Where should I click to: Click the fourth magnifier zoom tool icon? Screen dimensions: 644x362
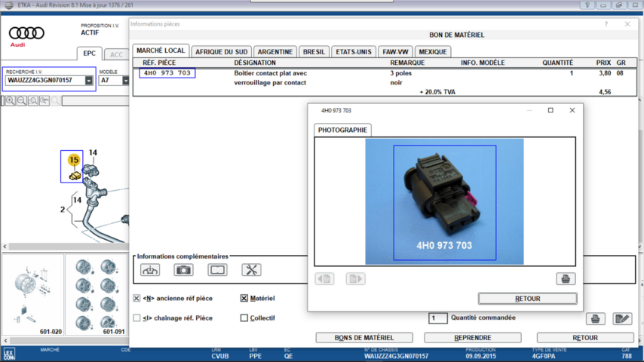[44, 100]
